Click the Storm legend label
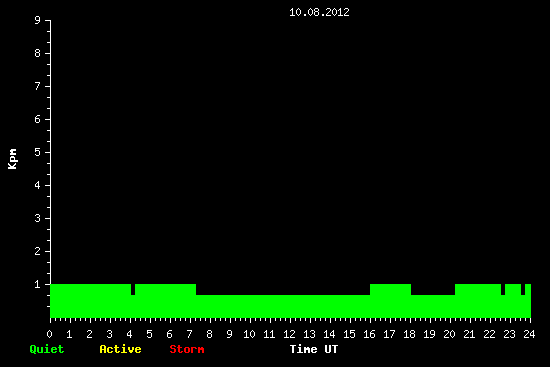Viewport: 550px width, 367px height. tap(187, 349)
